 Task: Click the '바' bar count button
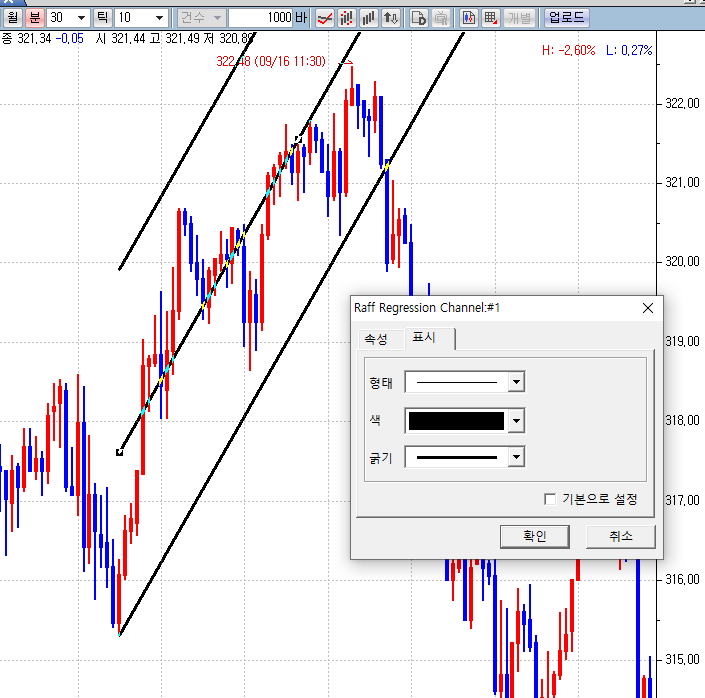(x=302, y=18)
